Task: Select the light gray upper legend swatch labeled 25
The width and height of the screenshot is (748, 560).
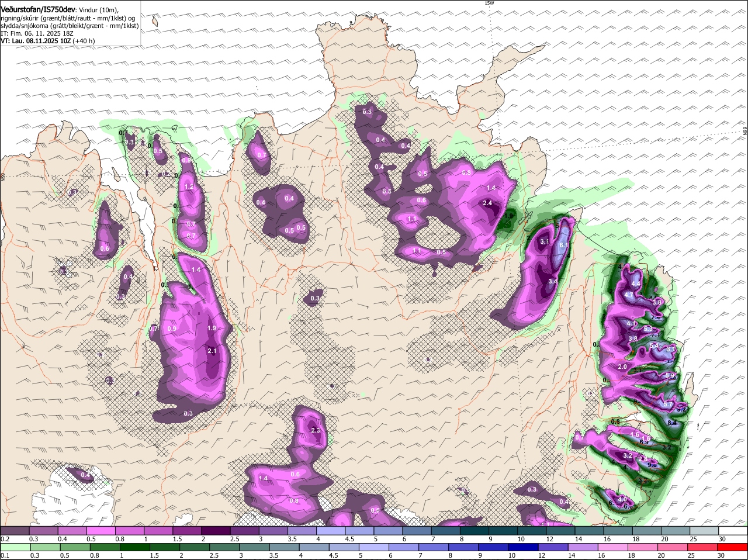Action: point(705,531)
